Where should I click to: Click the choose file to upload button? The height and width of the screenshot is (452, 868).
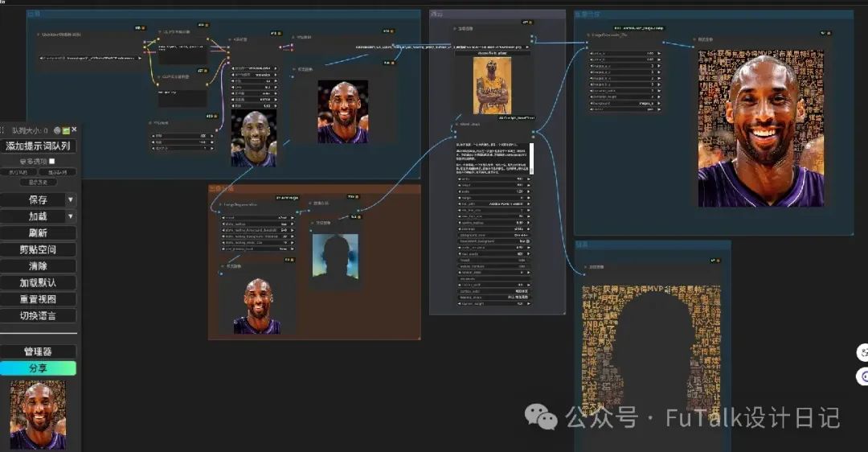pos(492,53)
